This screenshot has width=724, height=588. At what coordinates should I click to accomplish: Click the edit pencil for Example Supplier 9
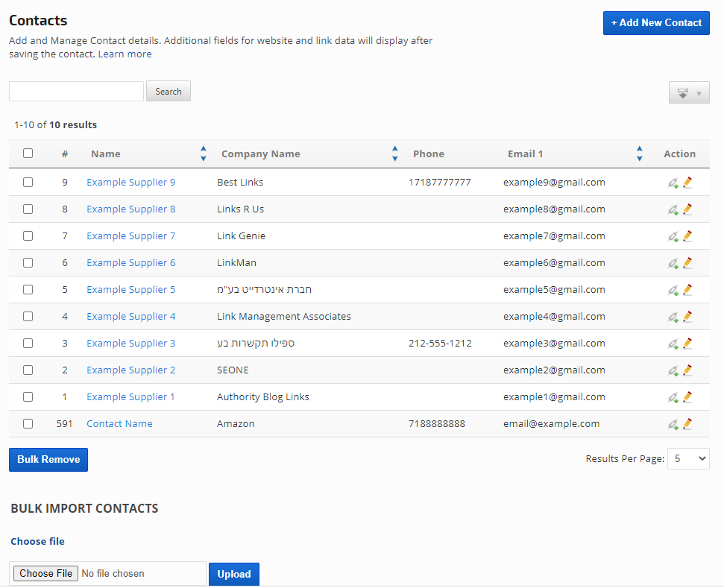click(x=687, y=183)
